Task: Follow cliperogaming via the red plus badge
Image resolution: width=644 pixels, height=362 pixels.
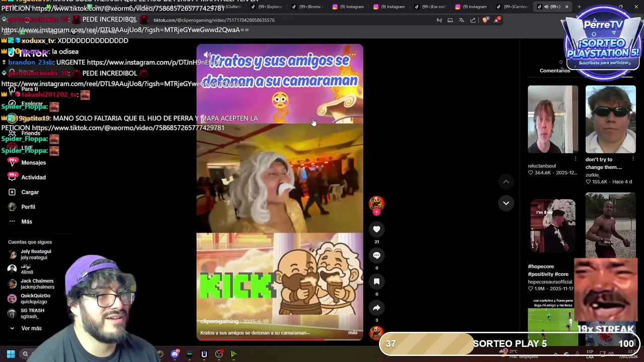Action: tap(376, 212)
